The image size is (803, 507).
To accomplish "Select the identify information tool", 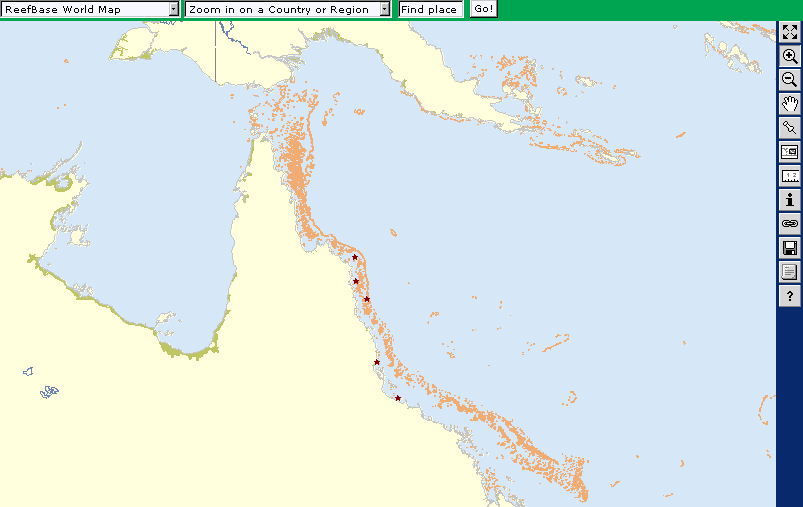I will pyautogui.click(x=789, y=200).
